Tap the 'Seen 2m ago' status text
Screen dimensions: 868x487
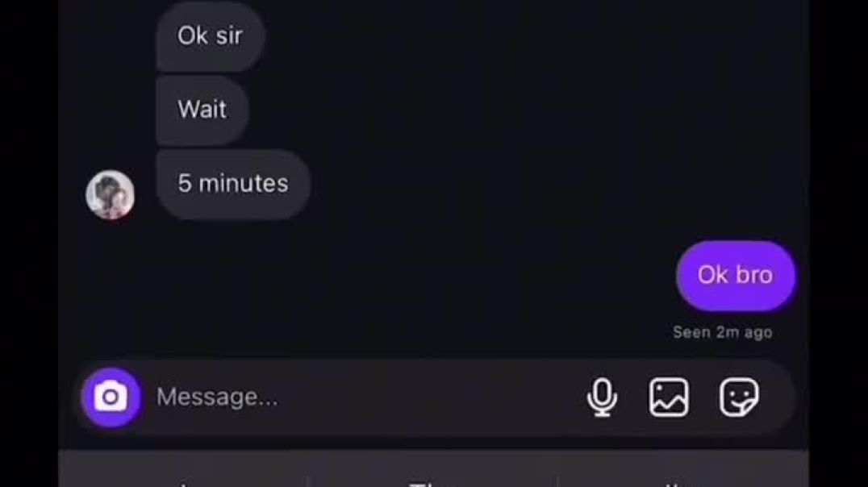(723, 332)
